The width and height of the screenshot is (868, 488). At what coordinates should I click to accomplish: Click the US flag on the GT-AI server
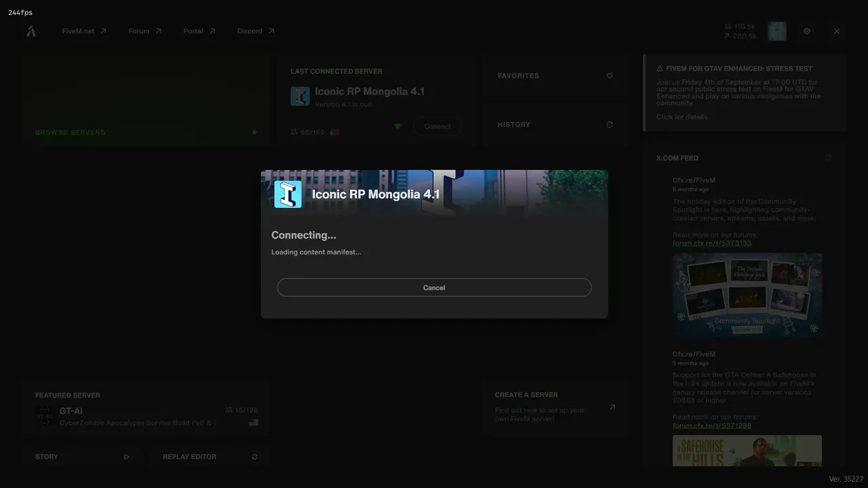click(x=254, y=422)
